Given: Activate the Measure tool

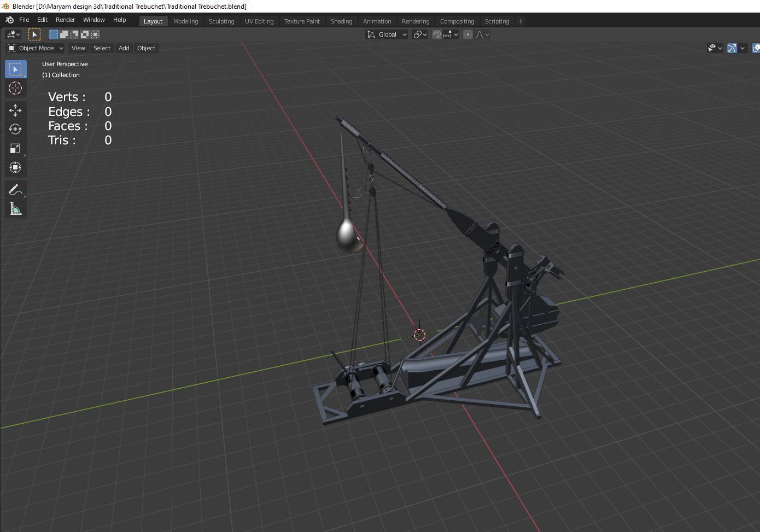Looking at the screenshot, I should pyautogui.click(x=15, y=208).
